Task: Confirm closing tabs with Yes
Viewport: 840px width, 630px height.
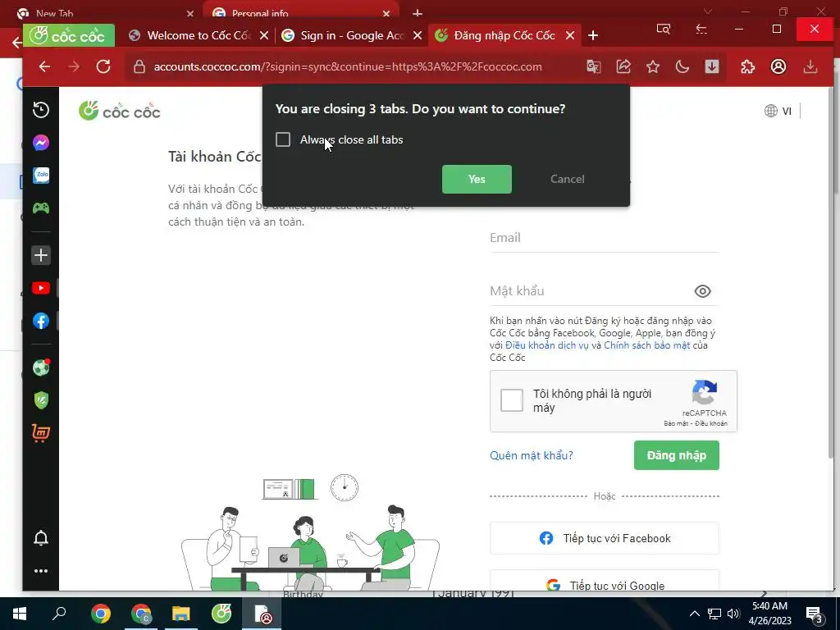Action: 477,179
